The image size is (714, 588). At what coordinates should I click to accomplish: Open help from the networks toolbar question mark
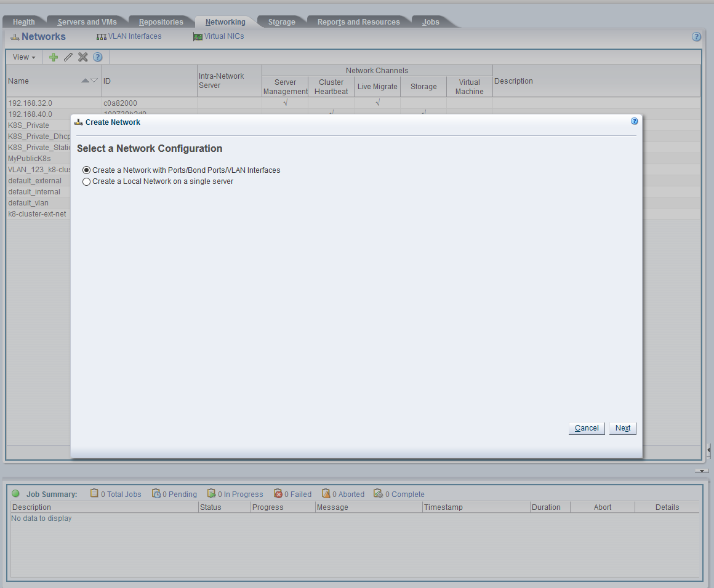97,57
